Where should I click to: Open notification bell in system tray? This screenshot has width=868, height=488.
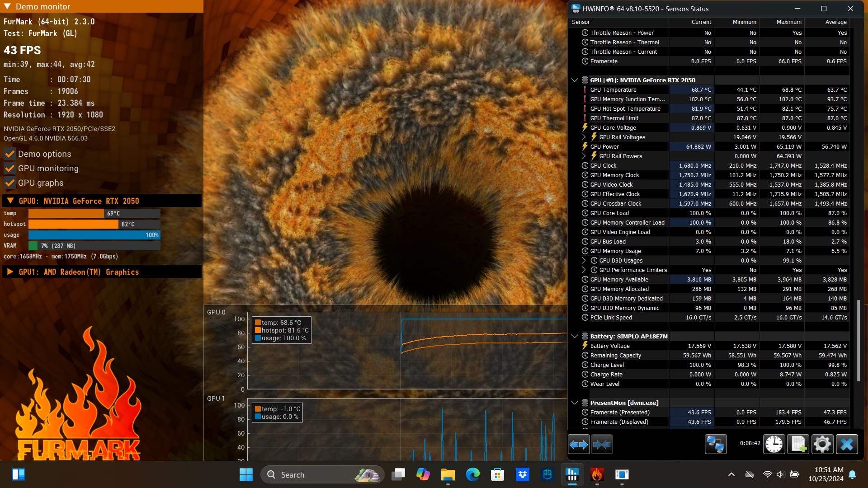click(x=852, y=474)
